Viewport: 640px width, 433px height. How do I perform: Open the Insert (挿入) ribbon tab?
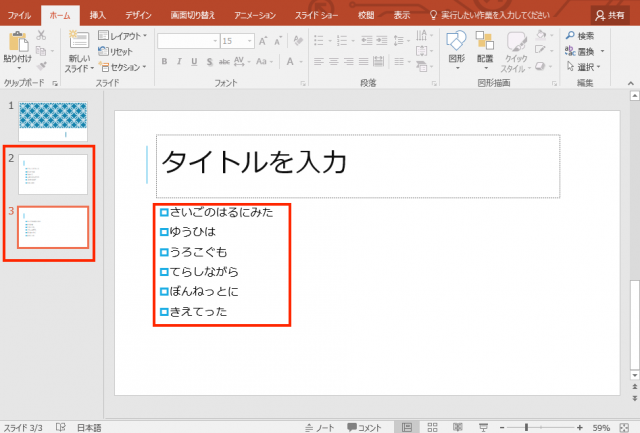click(x=97, y=16)
